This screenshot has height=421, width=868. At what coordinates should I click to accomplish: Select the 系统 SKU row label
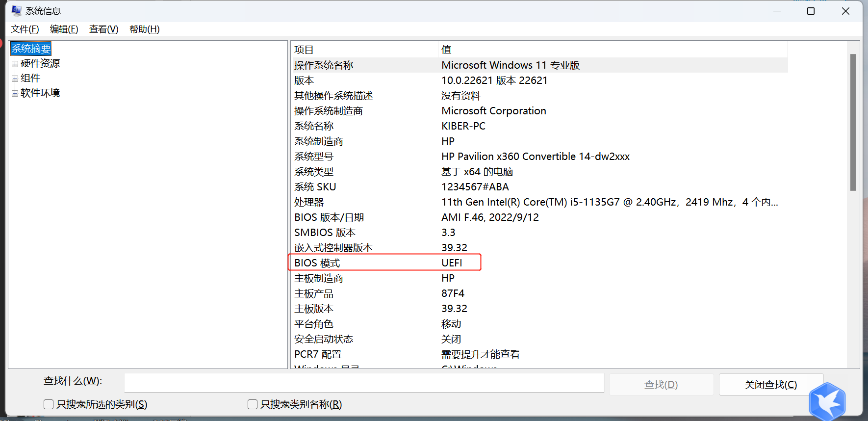pos(315,187)
